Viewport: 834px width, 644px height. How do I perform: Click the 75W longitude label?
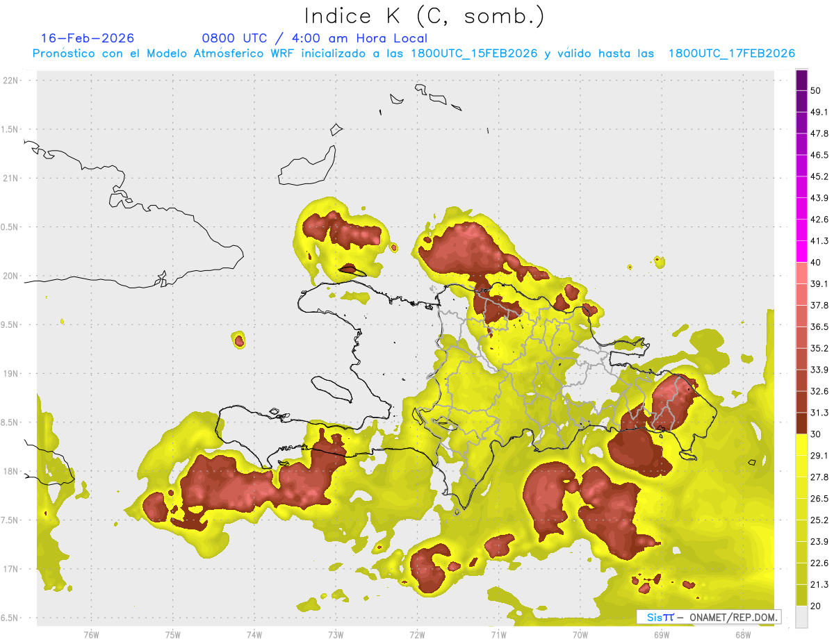pos(172,634)
